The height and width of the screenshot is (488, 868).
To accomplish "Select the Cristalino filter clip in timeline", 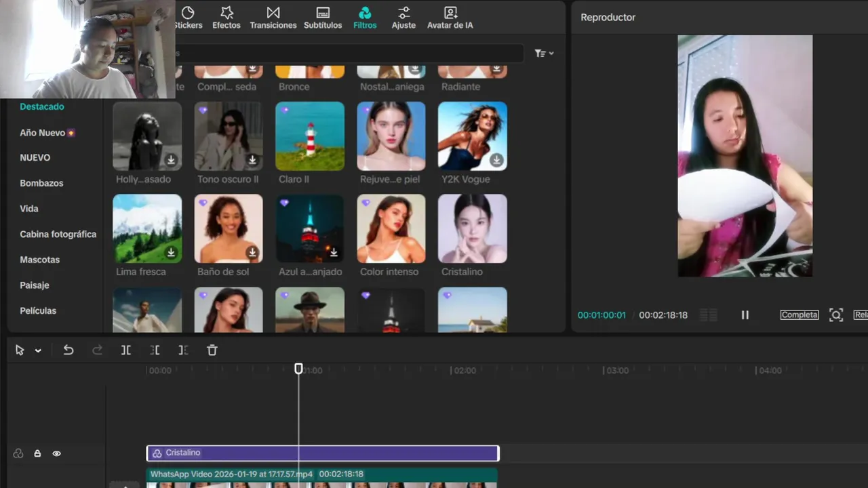I will pyautogui.click(x=323, y=453).
